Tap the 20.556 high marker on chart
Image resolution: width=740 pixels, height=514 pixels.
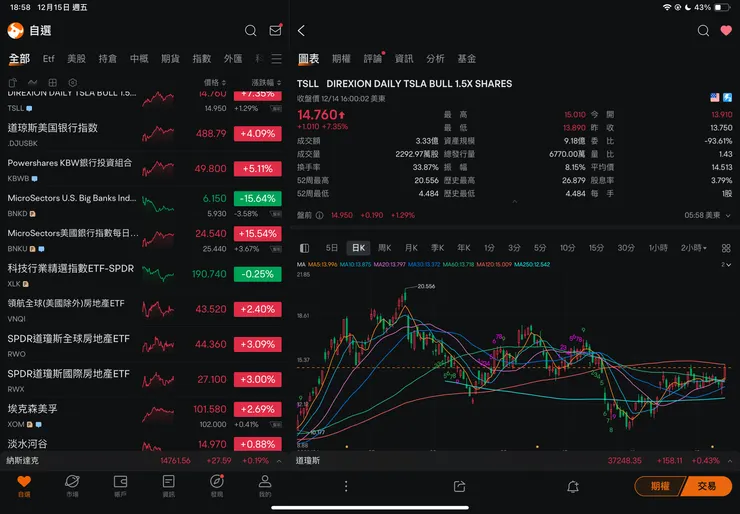[426, 286]
